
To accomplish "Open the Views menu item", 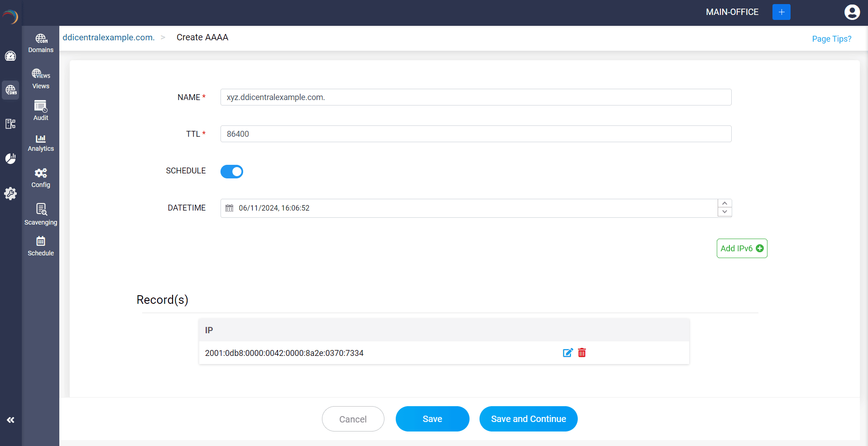I will pyautogui.click(x=41, y=79).
